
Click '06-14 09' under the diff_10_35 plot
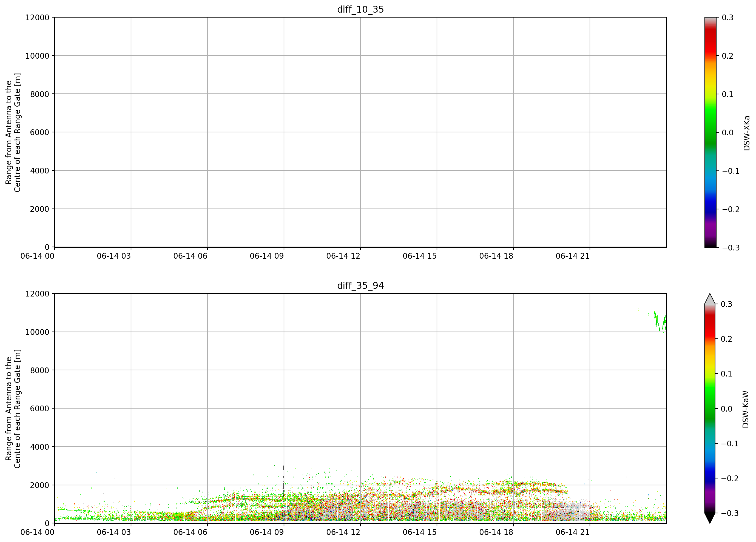[x=267, y=256]
